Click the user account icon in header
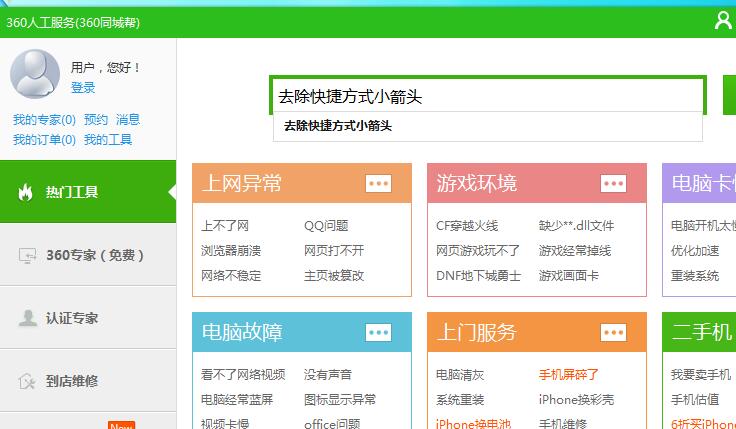Screen dimensions: 736x429 tap(723, 21)
